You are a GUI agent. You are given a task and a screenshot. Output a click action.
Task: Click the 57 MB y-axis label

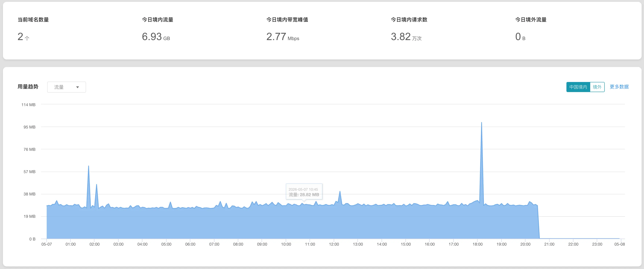pyautogui.click(x=29, y=172)
